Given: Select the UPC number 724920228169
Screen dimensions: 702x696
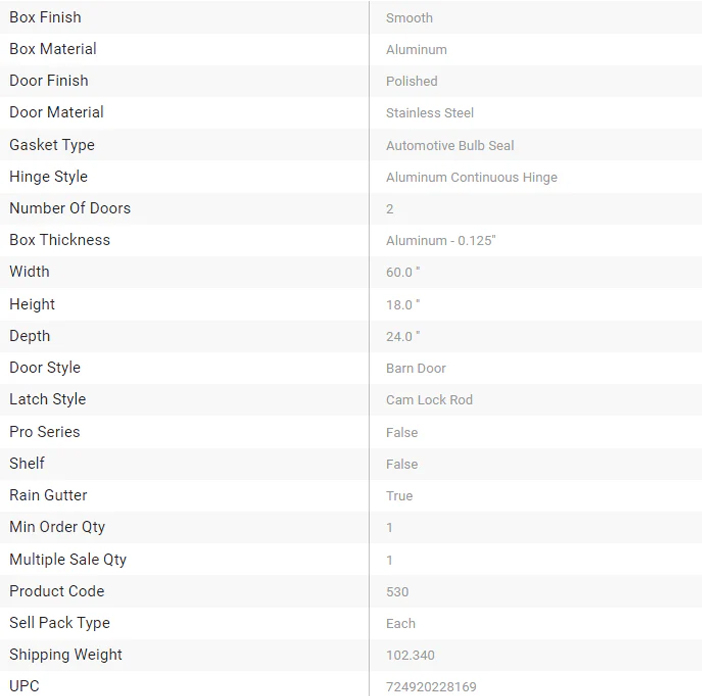Looking at the screenshot, I should tap(431, 687).
